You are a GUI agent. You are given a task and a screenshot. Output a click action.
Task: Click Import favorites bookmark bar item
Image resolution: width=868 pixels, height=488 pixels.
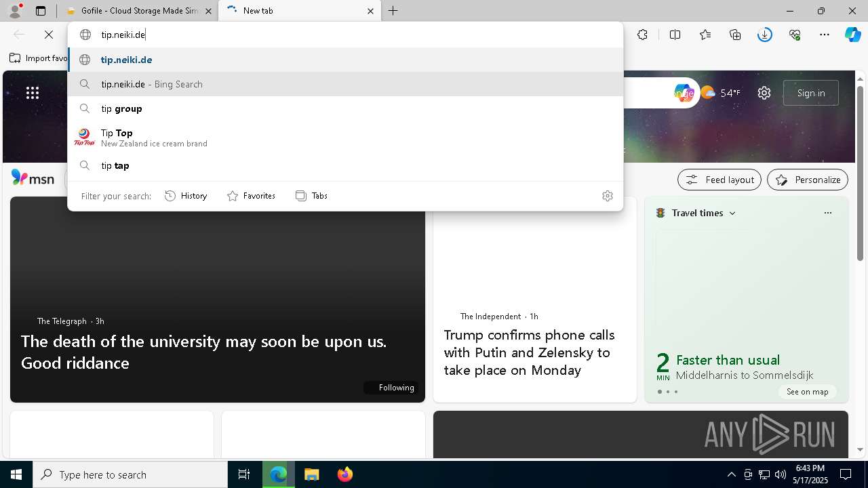point(39,58)
